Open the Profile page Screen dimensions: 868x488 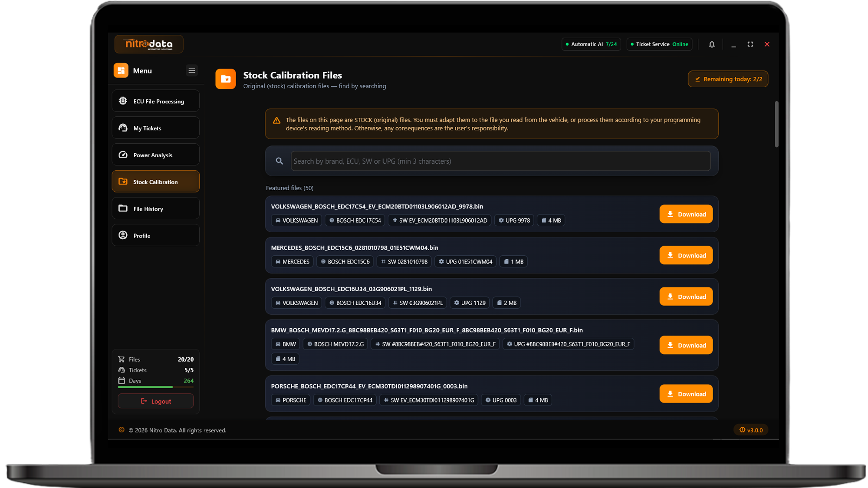pyautogui.click(x=156, y=235)
